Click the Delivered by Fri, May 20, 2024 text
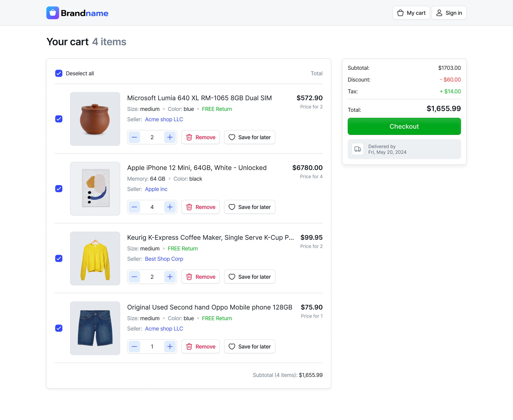This screenshot has height=420, width=513. tap(387, 149)
